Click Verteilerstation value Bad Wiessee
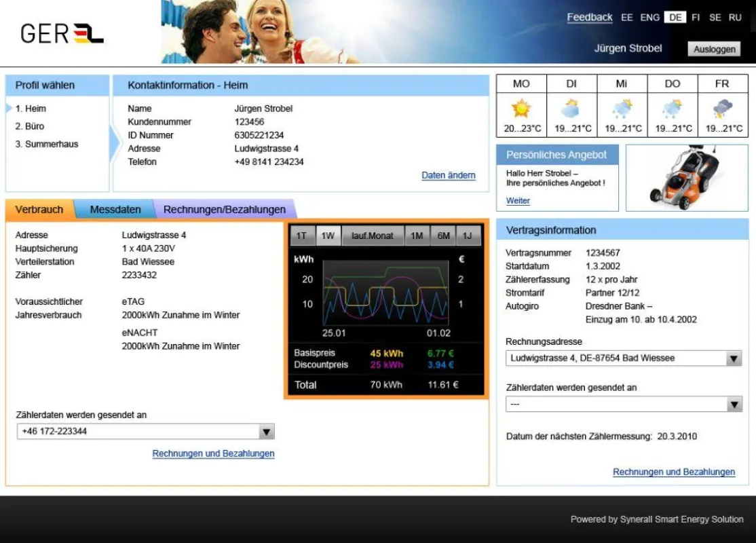Image resolution: width=756 pixels, height=543 pixels. [x=148, y=262]
